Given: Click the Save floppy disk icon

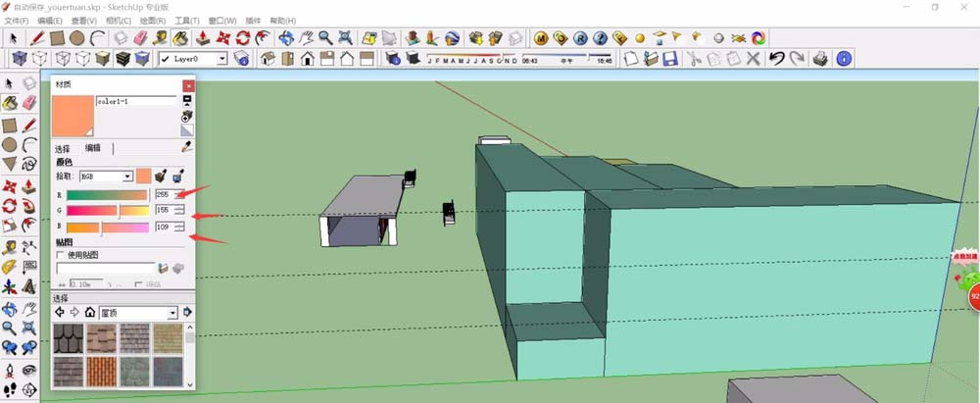Looking at the screenshot, I should point(671,59).
